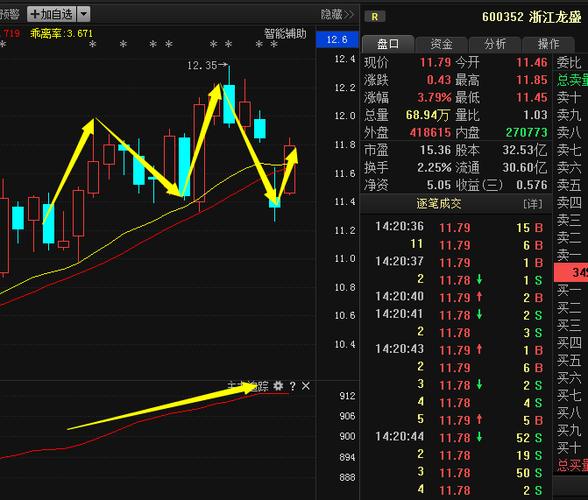Click the 收益(三) value 0.576
The width and height of the screenshot is (588, 500).
tap(532, 185)
